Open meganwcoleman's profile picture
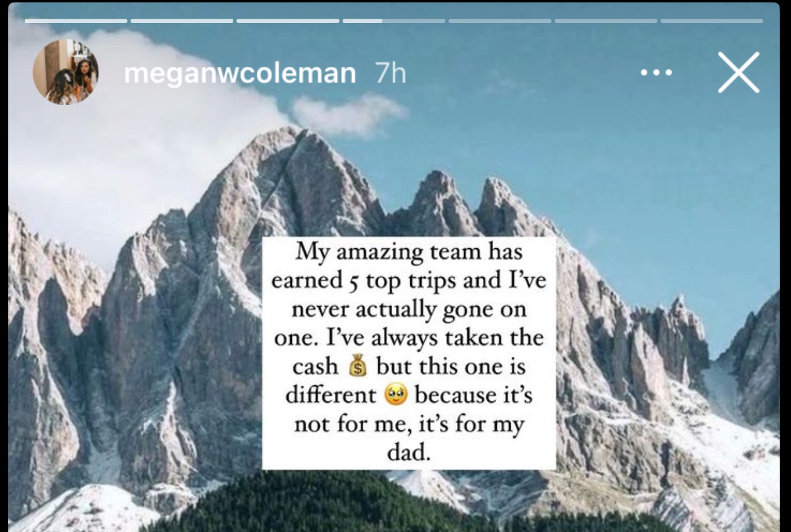Image resolution: width=791 pixels, height=532 pixels. tap(65, 72)
